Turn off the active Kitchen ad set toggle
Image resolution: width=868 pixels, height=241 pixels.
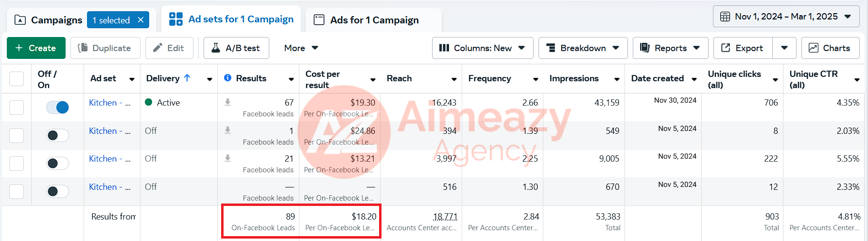point(57,107)
